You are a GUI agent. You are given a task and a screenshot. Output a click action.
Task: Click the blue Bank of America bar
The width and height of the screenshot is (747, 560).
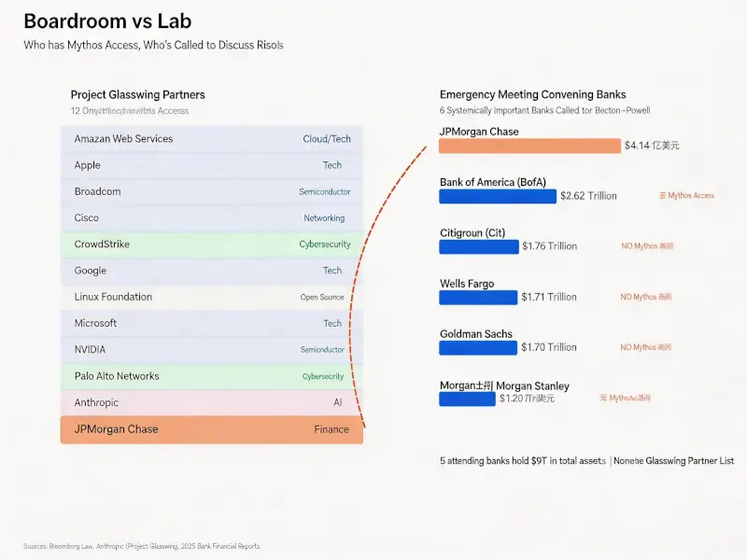498,196
